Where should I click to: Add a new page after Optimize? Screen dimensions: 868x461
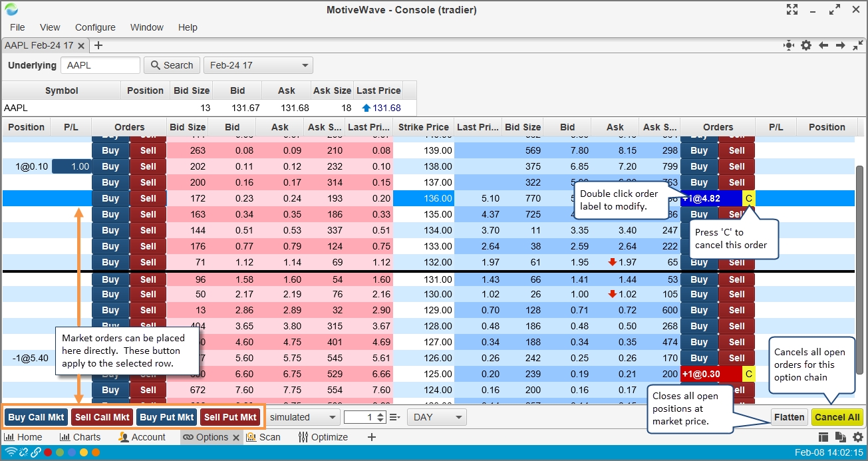[x=372, y=437]
